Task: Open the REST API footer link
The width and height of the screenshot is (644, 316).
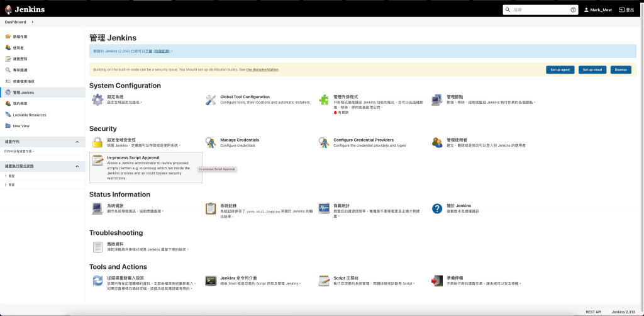Action: coord(594,312)
